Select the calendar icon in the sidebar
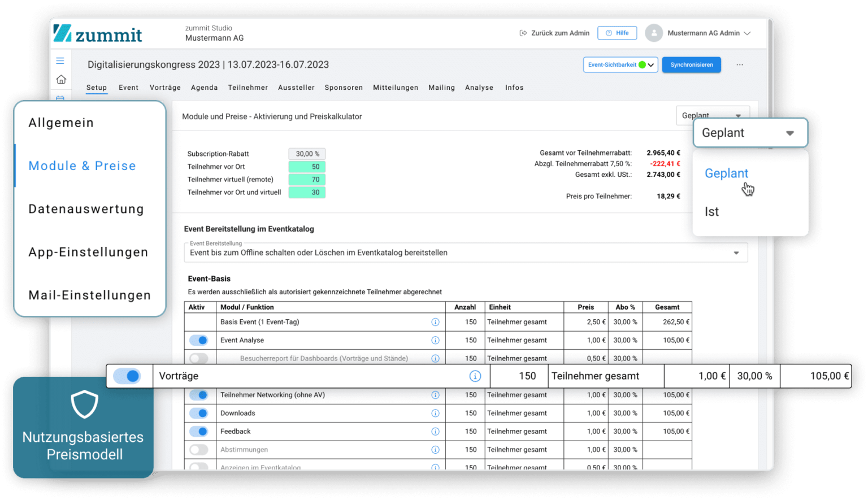868x500 pixels. coord(60,99)
